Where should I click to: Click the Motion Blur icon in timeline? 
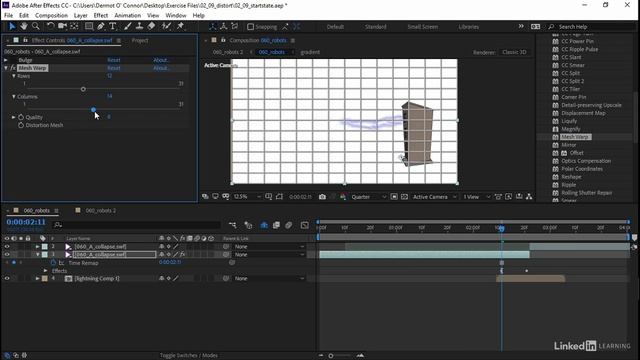click(x=289, y=225)
